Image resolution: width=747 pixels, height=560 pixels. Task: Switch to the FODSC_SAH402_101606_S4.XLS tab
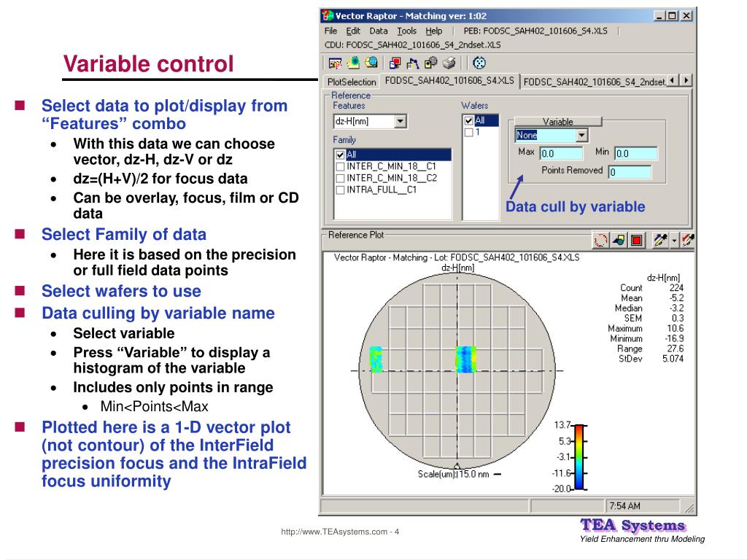[449, 80]
